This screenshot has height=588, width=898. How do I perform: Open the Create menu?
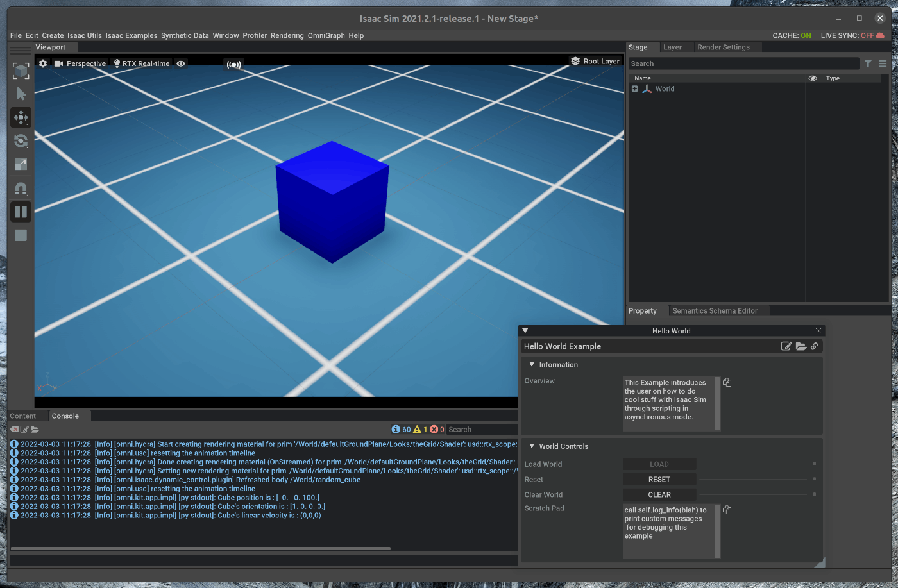coord(53,35)
